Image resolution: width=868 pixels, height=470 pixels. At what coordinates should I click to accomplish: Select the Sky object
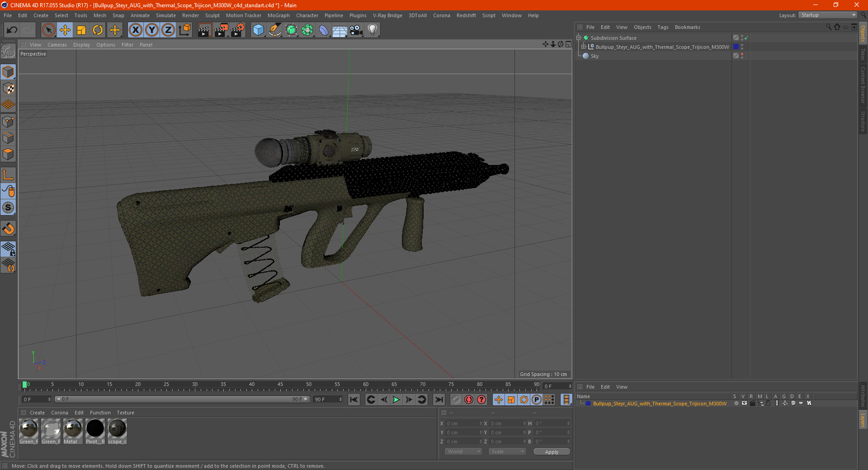tap(594, 56)
